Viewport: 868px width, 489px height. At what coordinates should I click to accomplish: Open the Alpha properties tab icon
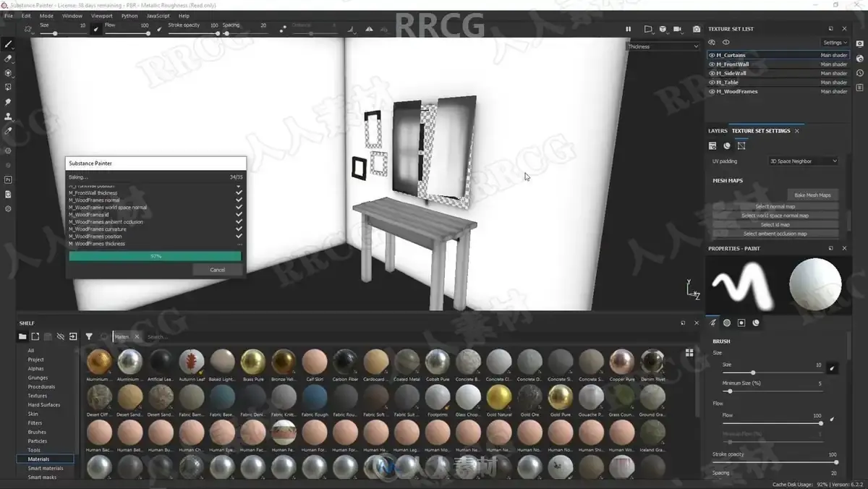(x=727, y=323)
